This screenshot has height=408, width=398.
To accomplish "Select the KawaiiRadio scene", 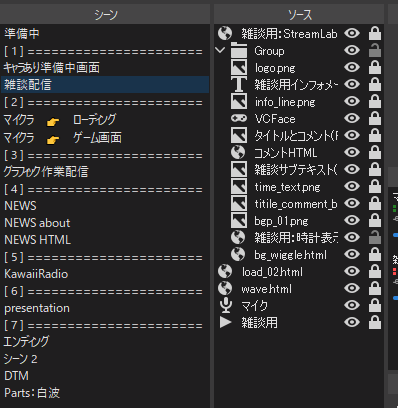I will [105, 274].
